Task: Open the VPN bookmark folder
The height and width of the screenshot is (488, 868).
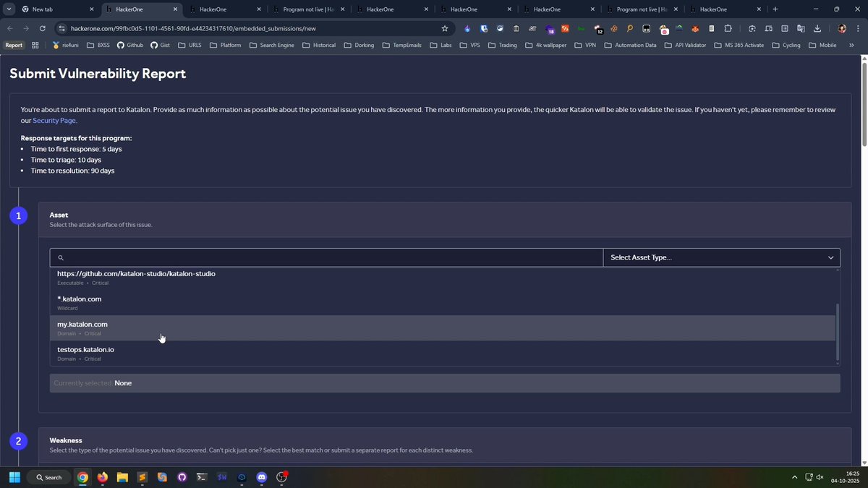Action: pyautogui.click(x=586, y=45)
